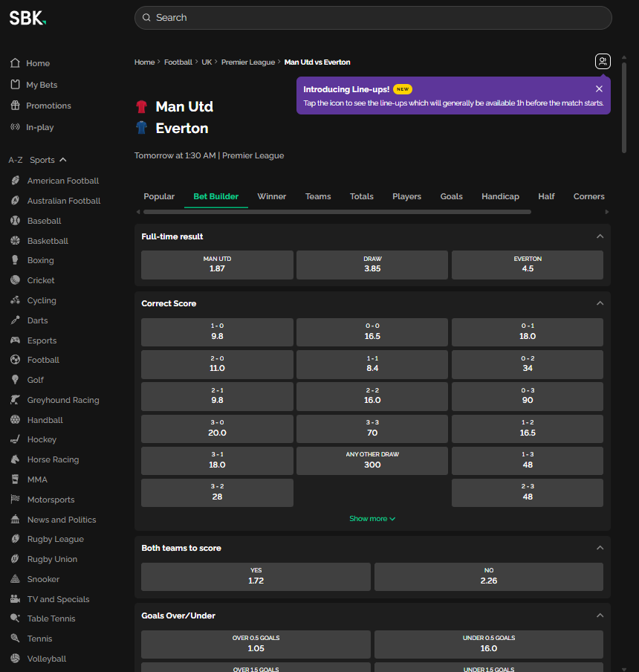
Task: Expand more correct scores with Show more
Action: (372, 519)
